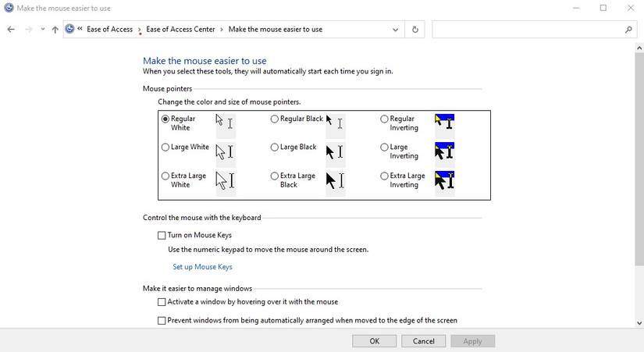Check Activate a window by hovering
The image size is (644, 352).
162,301
